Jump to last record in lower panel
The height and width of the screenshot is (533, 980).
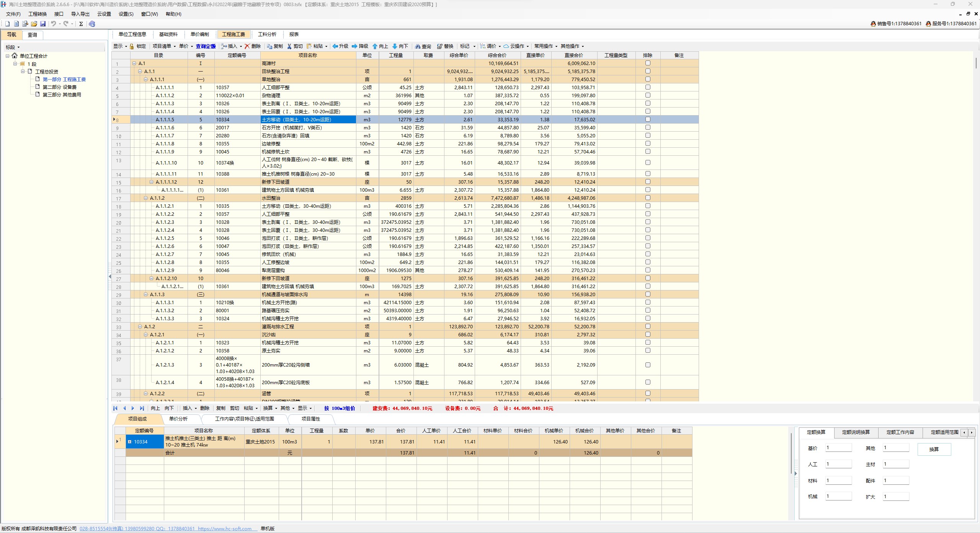(142, 408)
